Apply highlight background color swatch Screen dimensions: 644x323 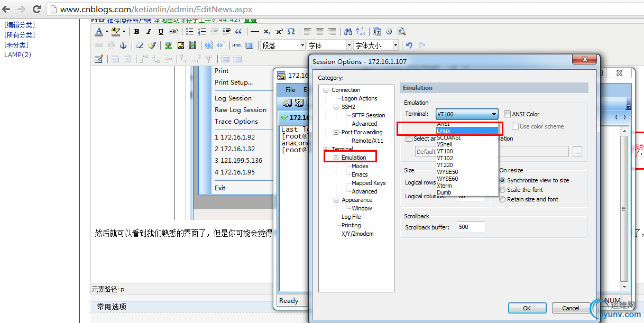[116, 32]
